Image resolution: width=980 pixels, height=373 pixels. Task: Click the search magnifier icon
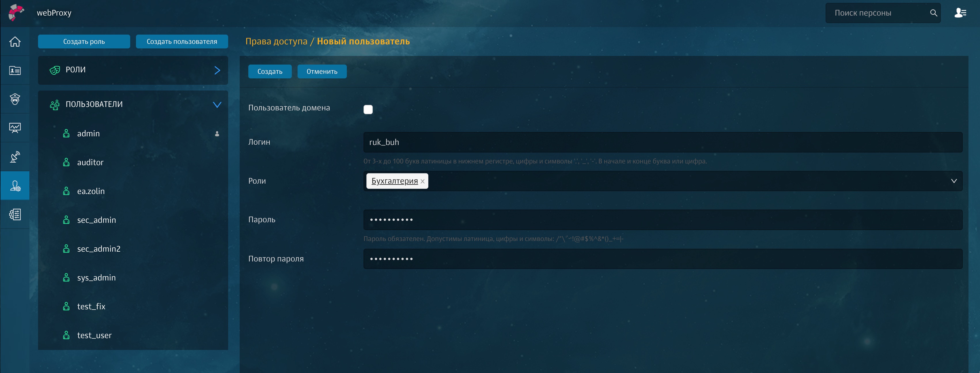[x=933, y=13]
